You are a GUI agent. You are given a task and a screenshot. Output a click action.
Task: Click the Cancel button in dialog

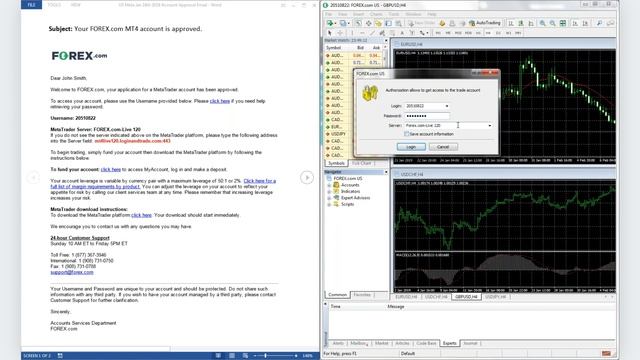[x=443, y=147]
